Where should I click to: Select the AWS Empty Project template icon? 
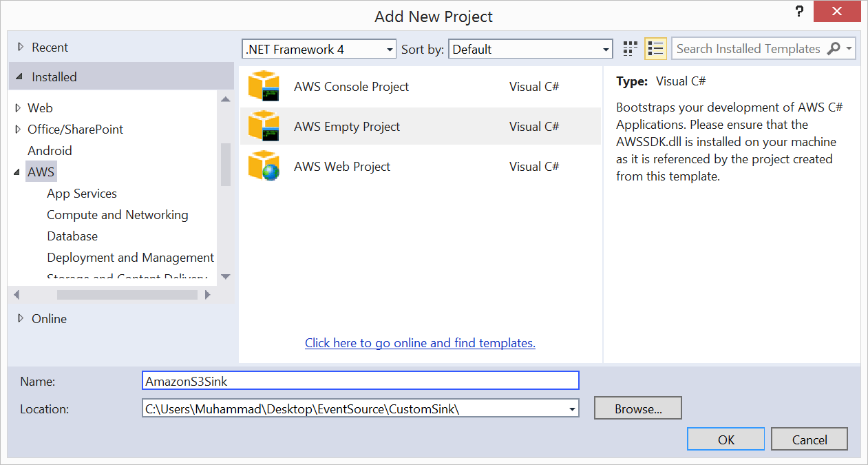pos(264,127)
